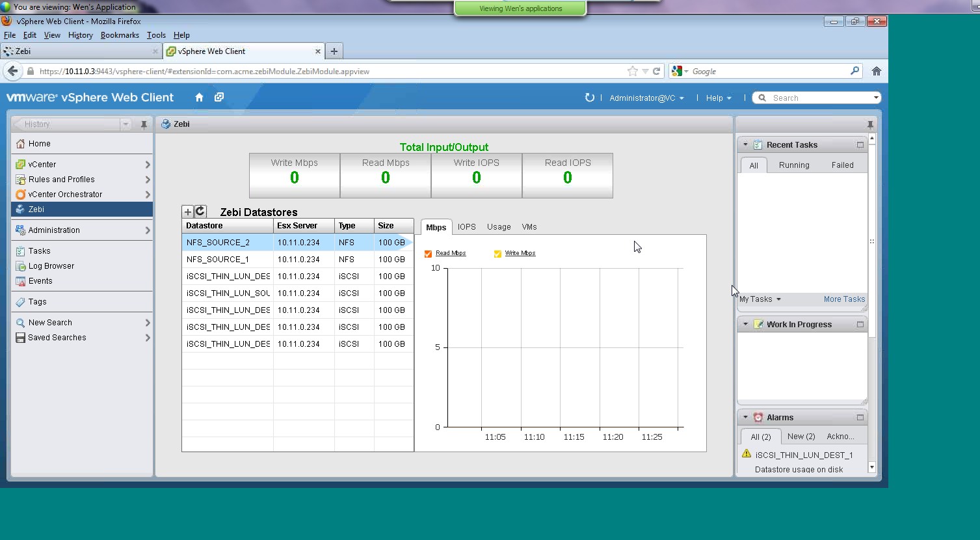The width and height of the screenshot is (980, 540).
Task: Switch to the Usage chart tab
Action: [x=499, y=227]
